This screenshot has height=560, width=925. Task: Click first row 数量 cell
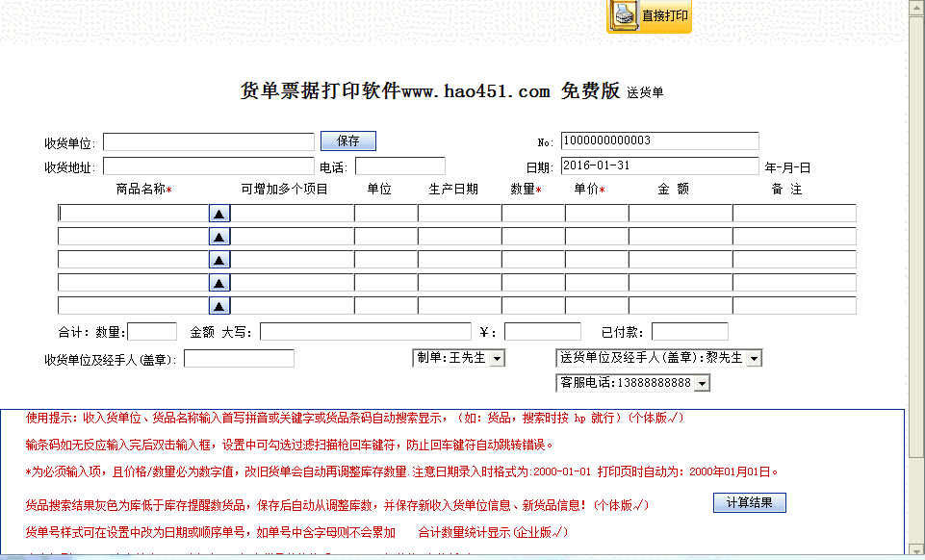533,214
